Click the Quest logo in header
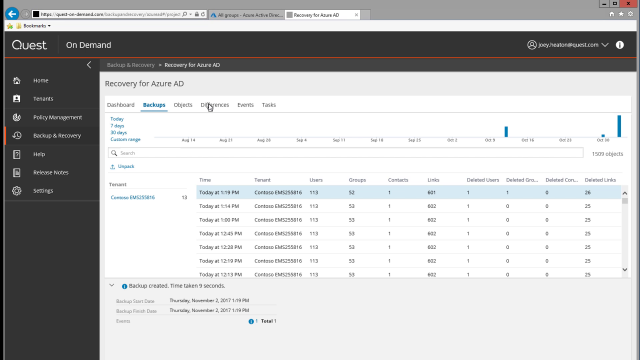640x360 pixels. pyautogui.click(x=29, y=45)
